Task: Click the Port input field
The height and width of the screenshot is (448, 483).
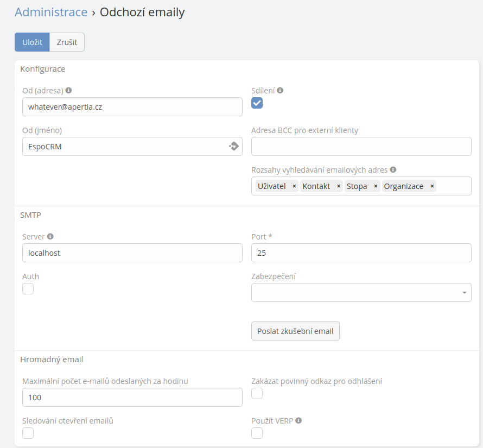Action: (x=361, y=253)
